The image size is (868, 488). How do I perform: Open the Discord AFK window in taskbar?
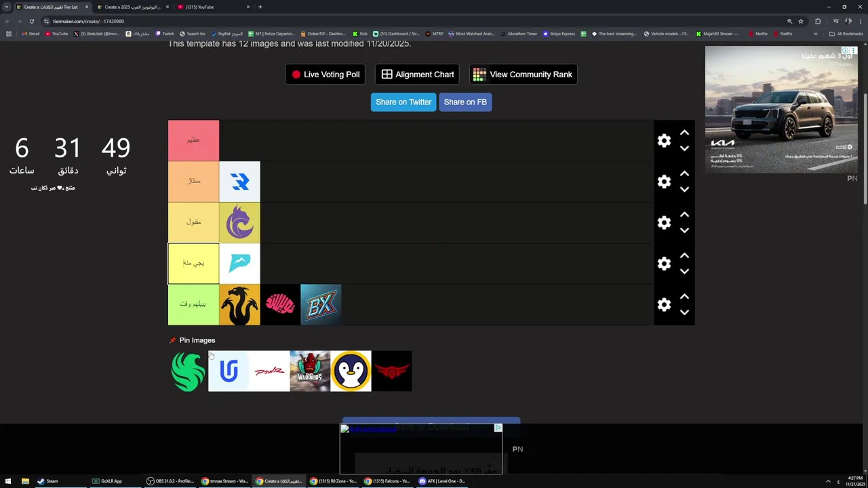click(441, 481)
